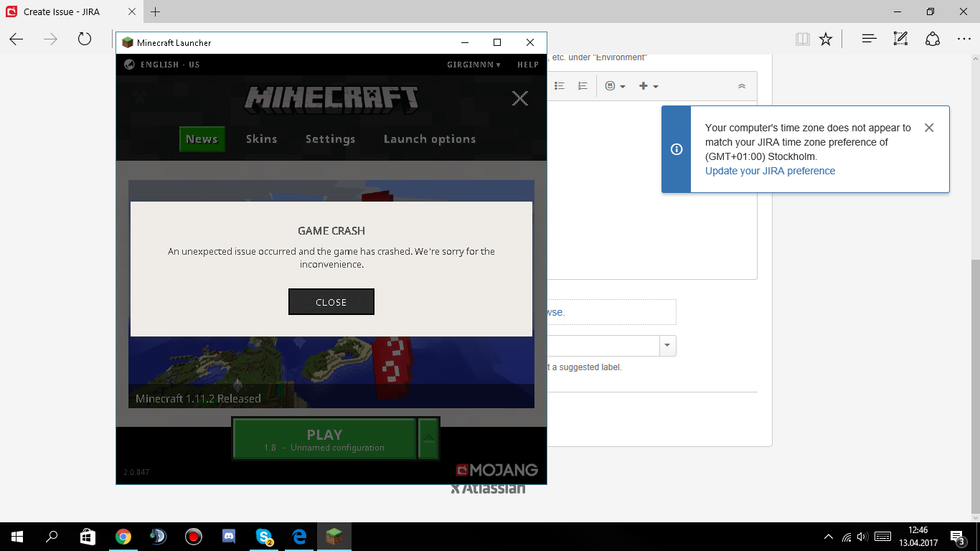Follow the 'Update your JIRA preference' link
Screen dimensions: 980x551
[x=770, y=171]
